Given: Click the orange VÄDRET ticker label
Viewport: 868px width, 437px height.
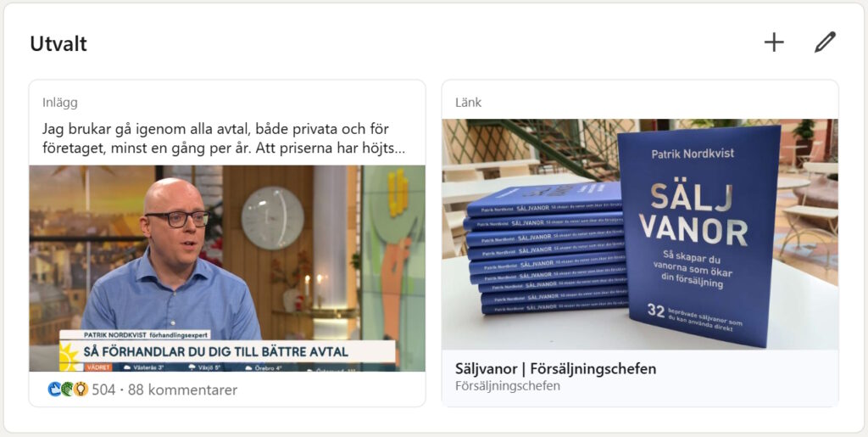Looking at the screenshot, I should [x=98, y=367].
